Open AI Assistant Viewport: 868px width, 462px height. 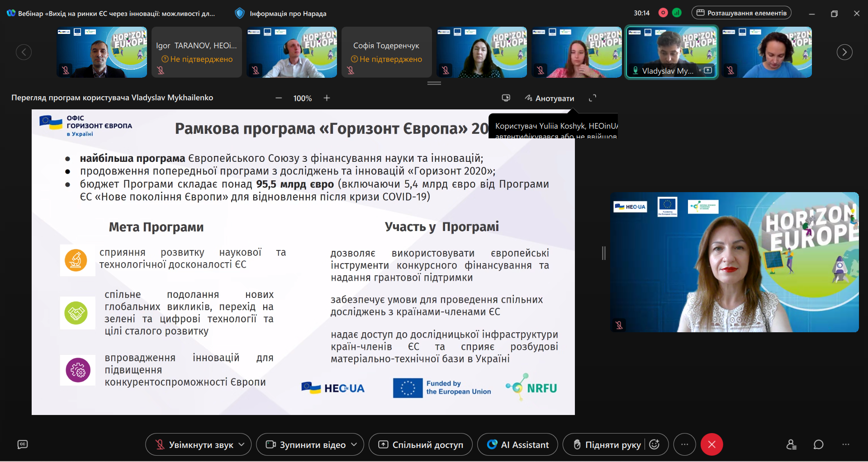518,445
